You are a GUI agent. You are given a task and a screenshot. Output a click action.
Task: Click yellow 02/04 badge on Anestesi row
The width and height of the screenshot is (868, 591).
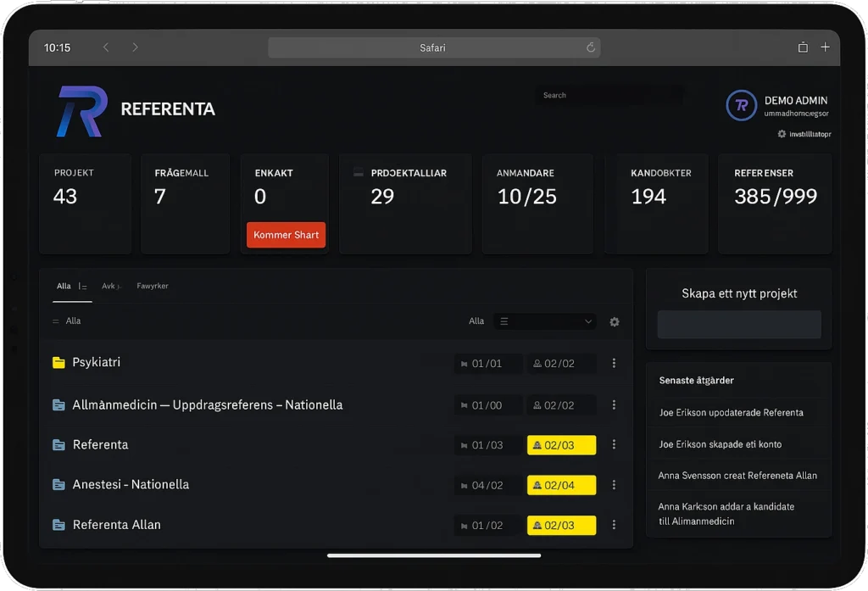[561, 485]
